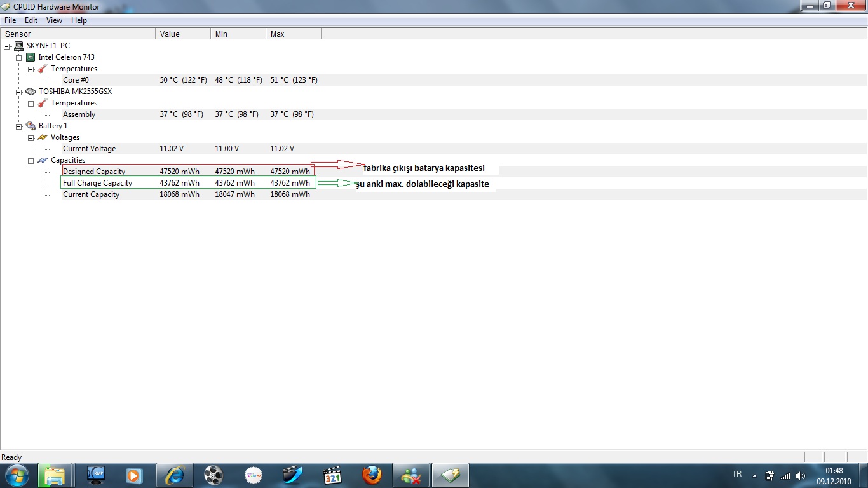
Task: Collapse the TOSHIBA MK2555GSX node
Action: coord(19,91)
